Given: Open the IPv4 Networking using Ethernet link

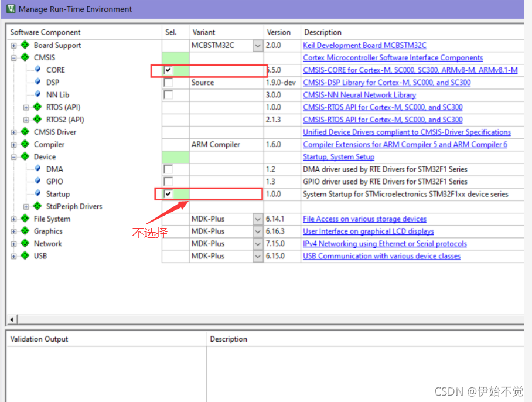Looking at the screenshot, I should [x=385, y=244].
